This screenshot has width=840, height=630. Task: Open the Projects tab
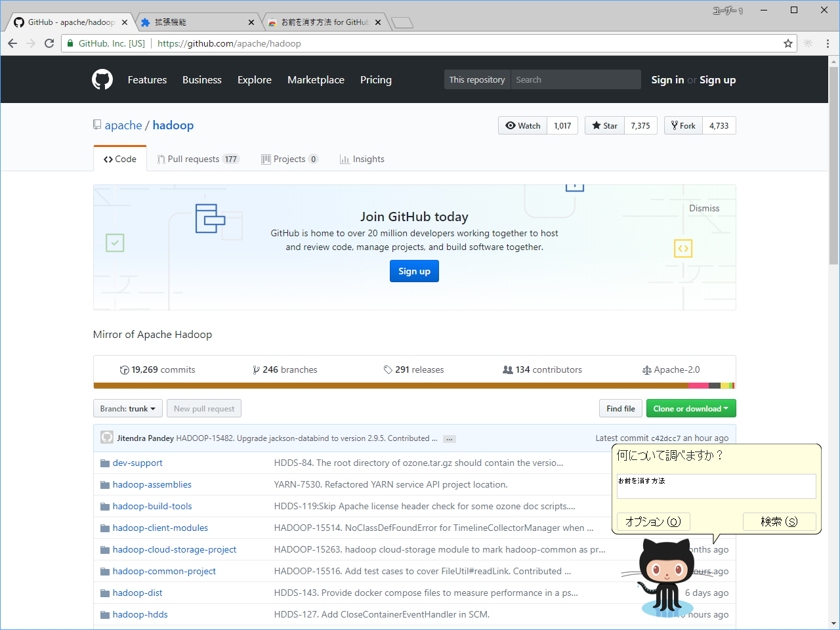[289, 159]
